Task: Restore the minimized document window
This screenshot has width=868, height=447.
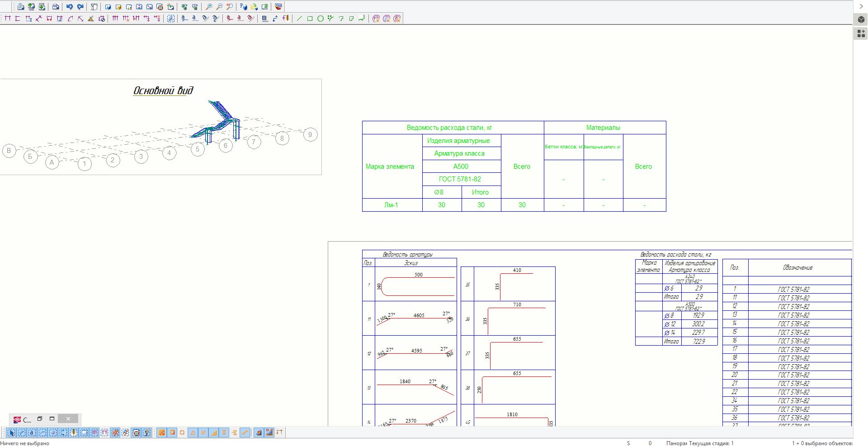Action: pyautogui.click(x=40, y=419)
